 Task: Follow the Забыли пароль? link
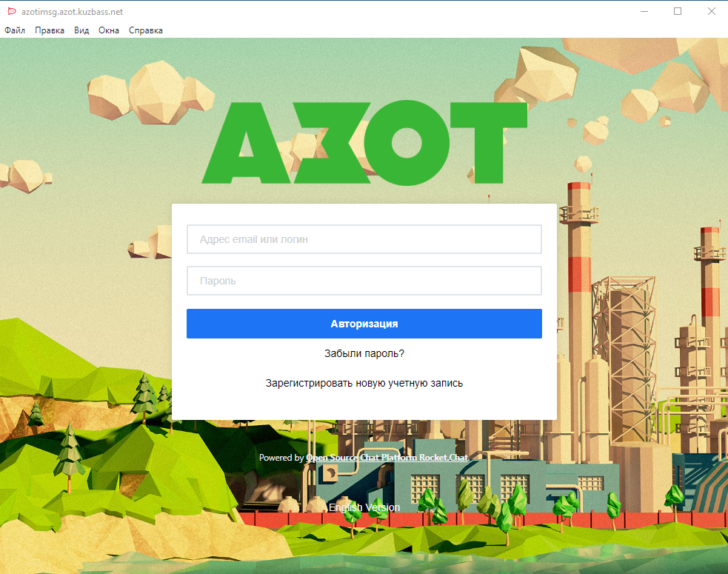364,353
